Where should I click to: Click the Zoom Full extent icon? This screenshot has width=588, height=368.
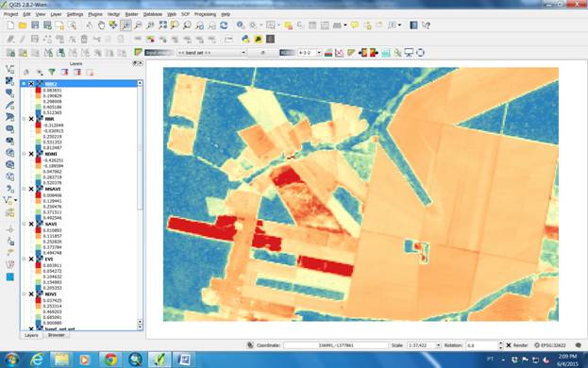162,25
